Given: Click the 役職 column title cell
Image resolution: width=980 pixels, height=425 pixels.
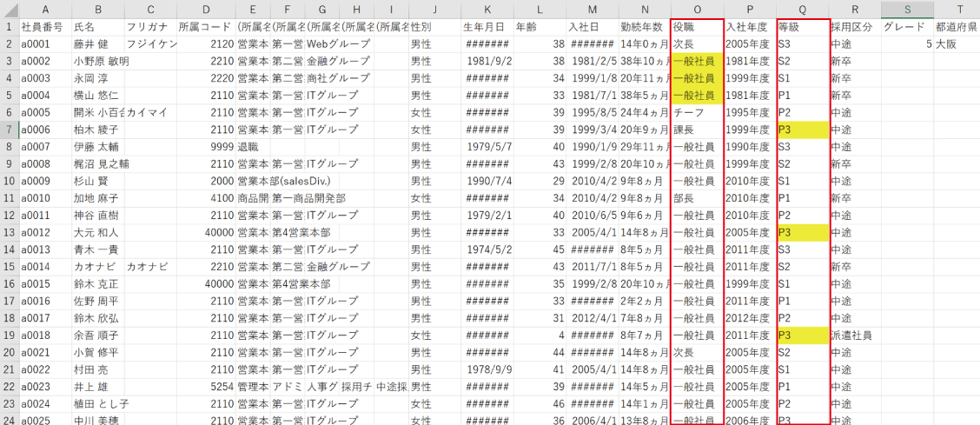Looking at the screenshot, I should click(x=697, y=27).
